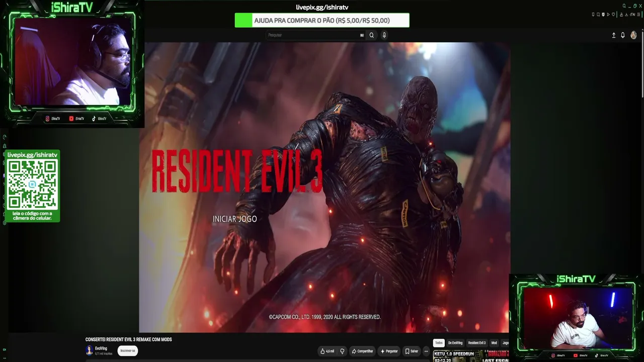644x362 pixels.
Task: Save the video with Salvar button
Action: (412, 351)
